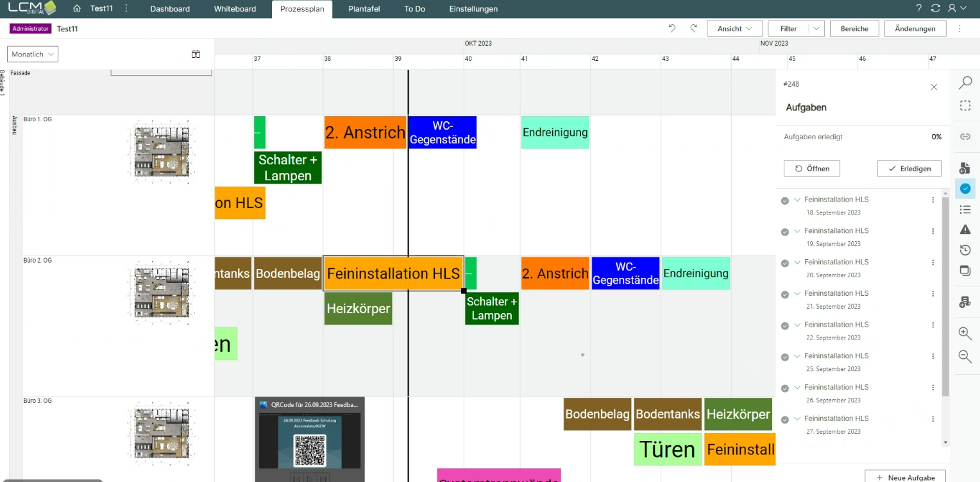Screen dimensions: 980x482
Task: Expand the 19. September 2023 task chevron
Action: pos(797,230)
